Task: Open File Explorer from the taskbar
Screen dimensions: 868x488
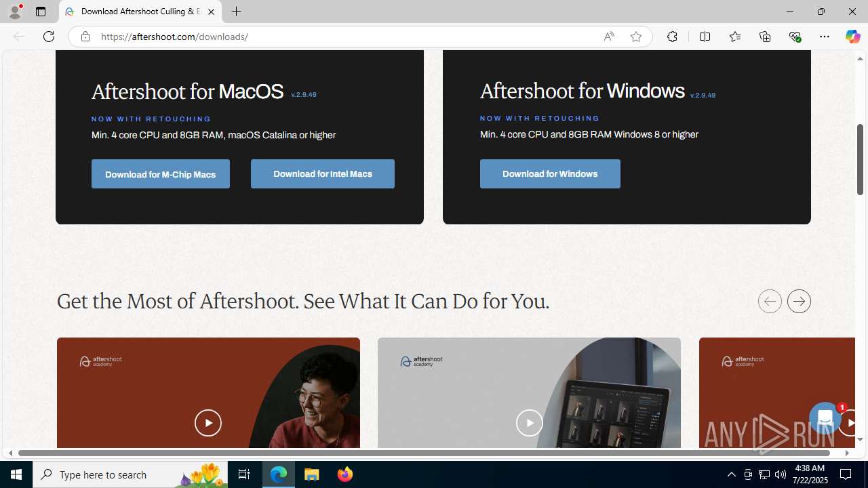Action: coord(312,474)
